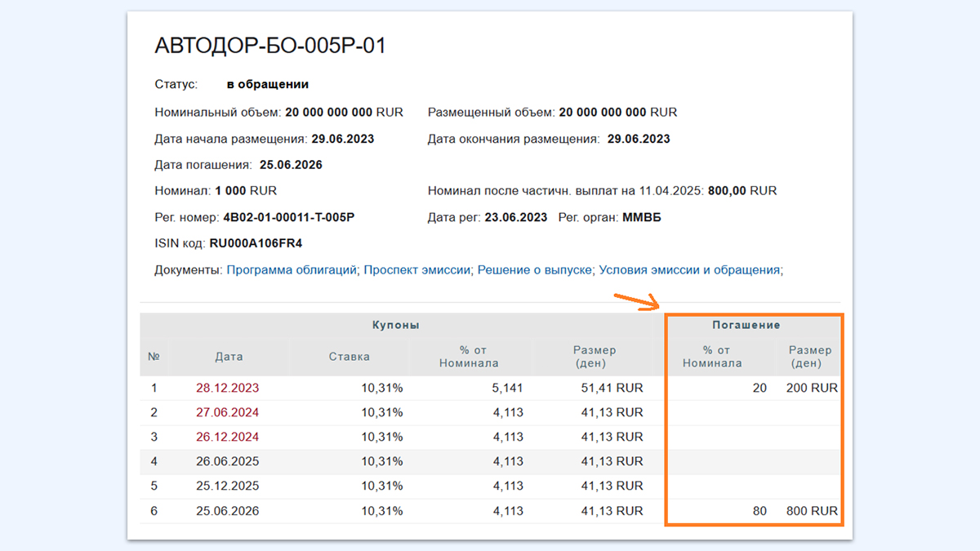The height and width of the screenshot is (551, 980).
Task: Click the 4,113 value in the 25.12.2025 row
Action: coord(508,487)
